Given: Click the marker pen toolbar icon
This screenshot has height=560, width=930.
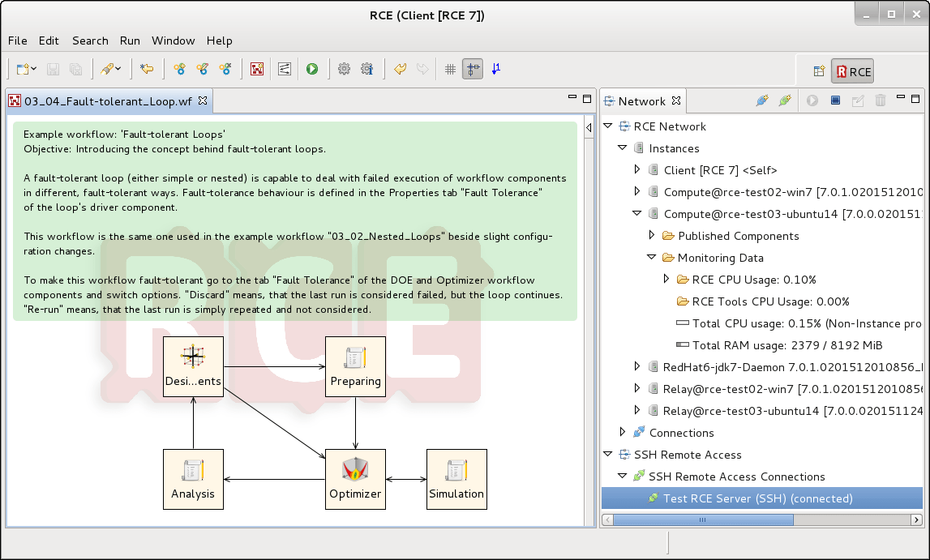Looking at the screenshot, I should coord(107,70).
